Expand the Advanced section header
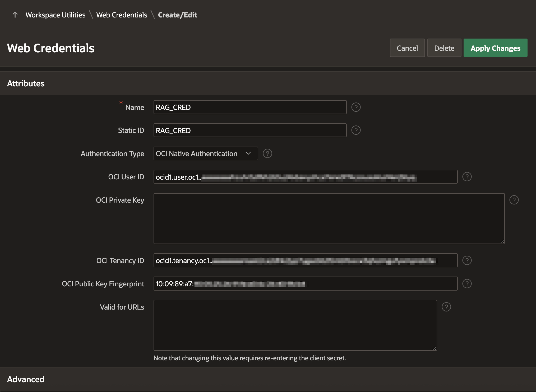Viewport: 536px width, 392px height. pyautogui.click(x=26, y=379)
